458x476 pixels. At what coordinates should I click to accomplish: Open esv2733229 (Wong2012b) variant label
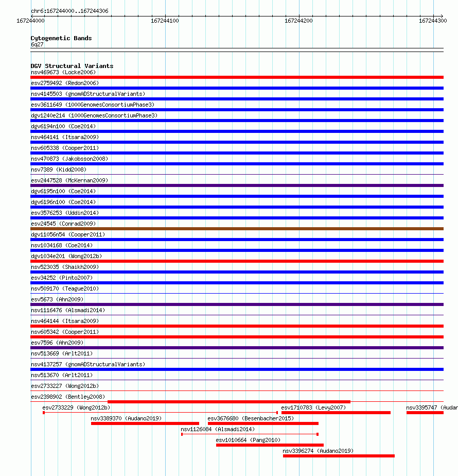pyautogui.click(x=76, y=407)
